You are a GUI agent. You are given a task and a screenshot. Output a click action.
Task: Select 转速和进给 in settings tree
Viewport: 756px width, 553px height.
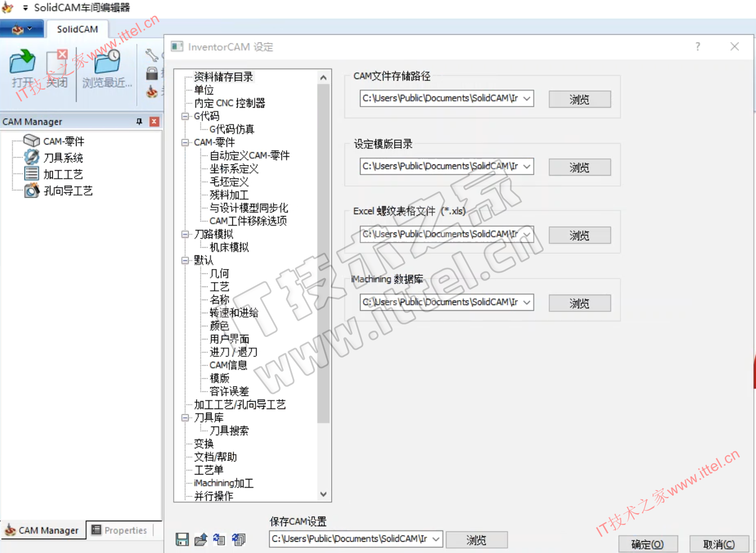[234, 313]
